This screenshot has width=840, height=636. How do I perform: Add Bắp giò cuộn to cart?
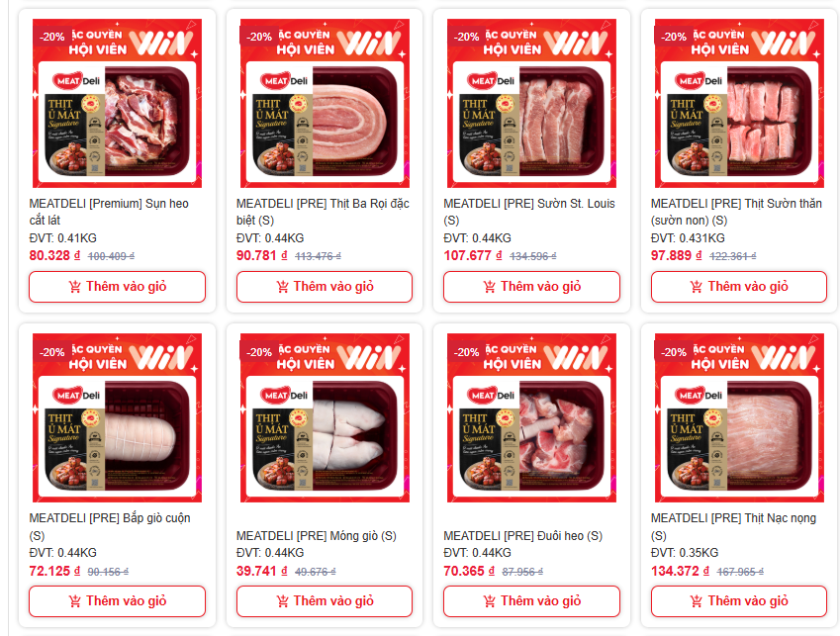tap(118, 601)
